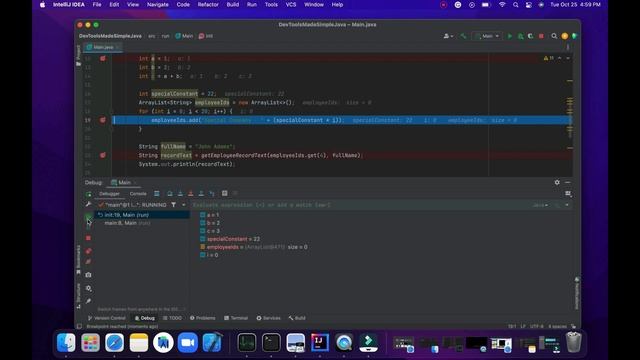Screen dimensions: 640x360
Task: Open Safari from the Dock
Action: pos(115,342)
